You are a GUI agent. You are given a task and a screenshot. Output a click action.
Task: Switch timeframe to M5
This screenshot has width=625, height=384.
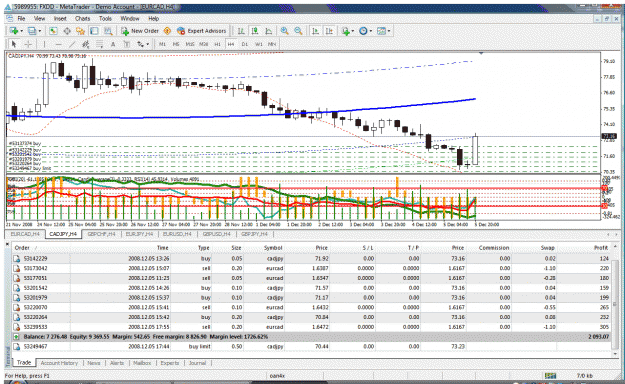pos(176,44)
